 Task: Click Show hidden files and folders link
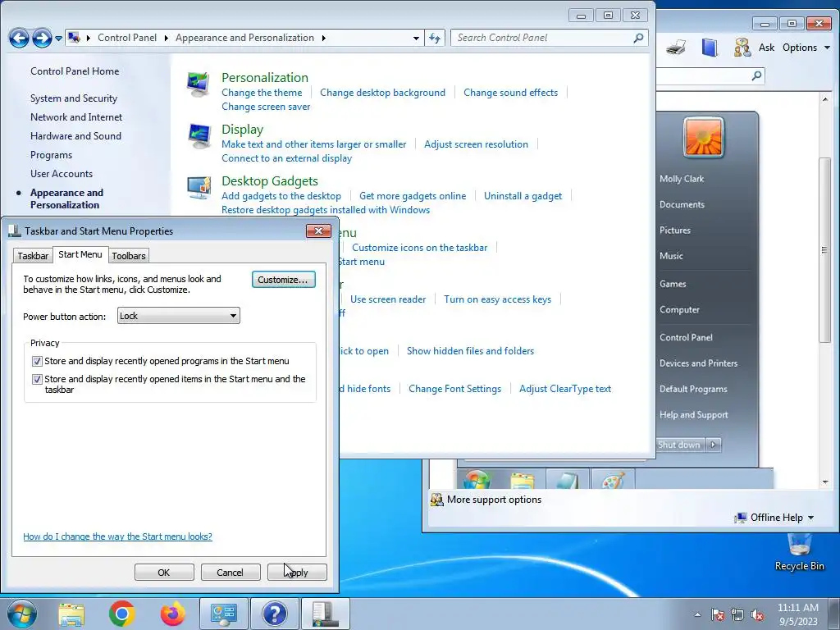pos(470,351)
